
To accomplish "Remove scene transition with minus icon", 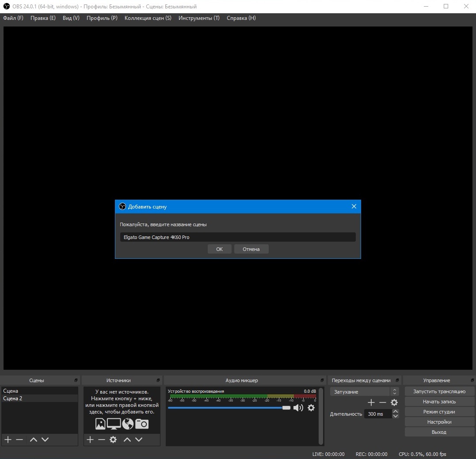I will pyautogui.click(x=382, y=402).
